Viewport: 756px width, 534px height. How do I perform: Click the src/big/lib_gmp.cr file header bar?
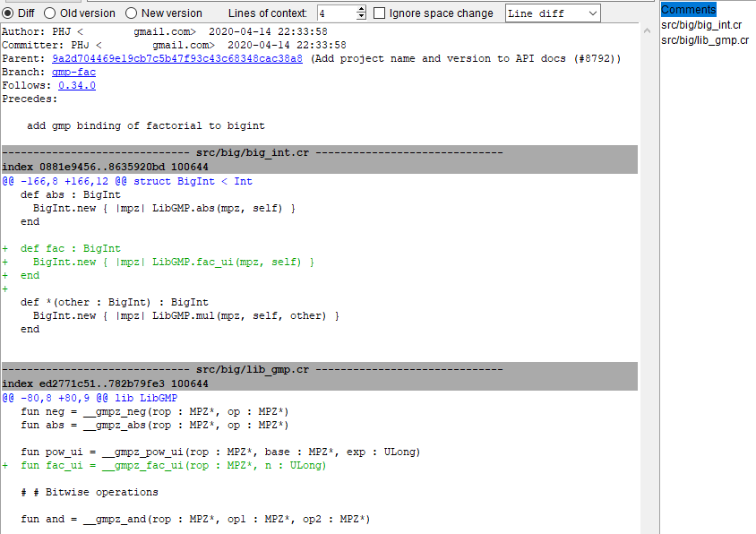coord(320,369)
